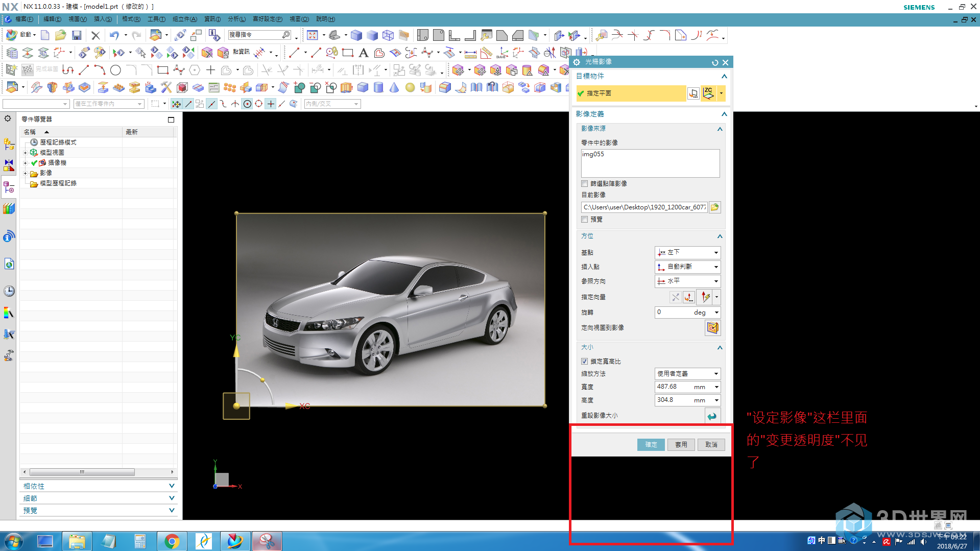Open the History clock sidebar tab
The image size is (980, 551).
[x=9, y=291]
